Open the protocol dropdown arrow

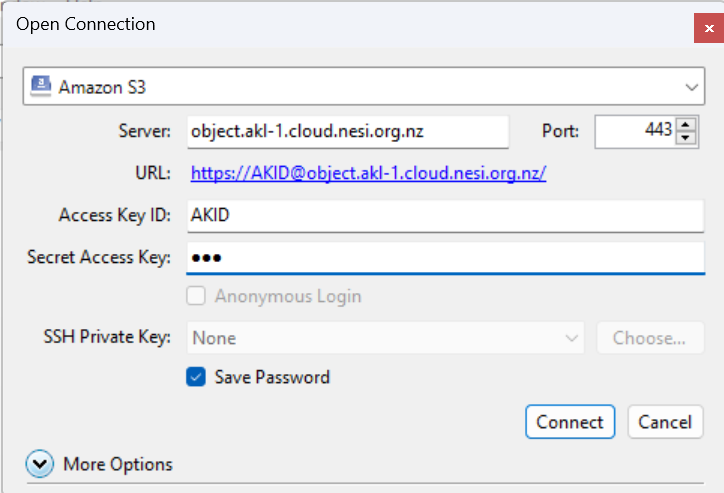(x=692, y=87)
